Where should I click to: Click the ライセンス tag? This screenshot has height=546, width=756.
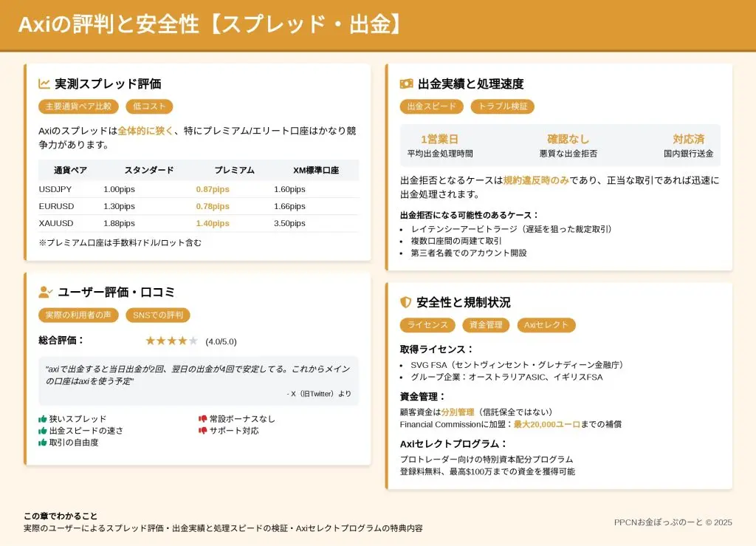point(427,325)
